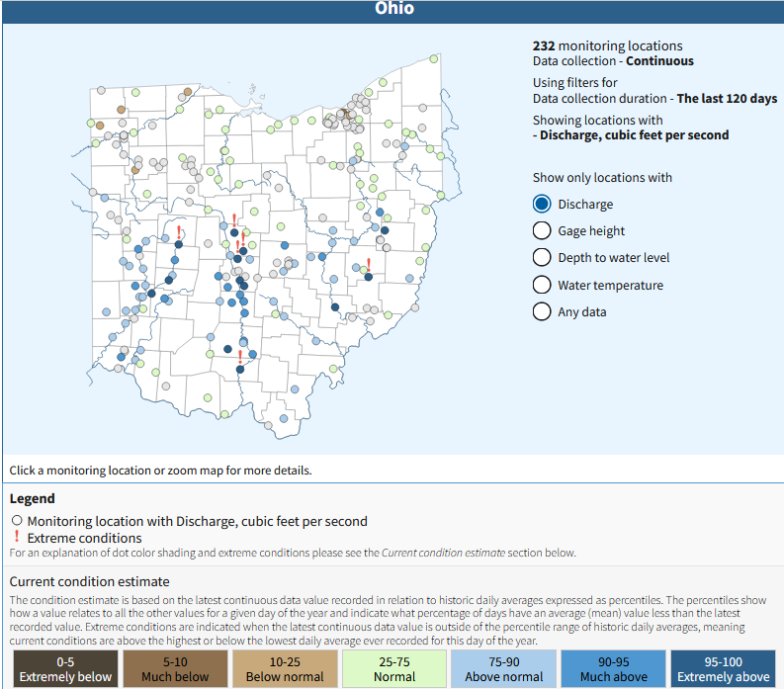The image size is (784, 689).
Task: Select the Discharge radio button
Action: coord(542,204)
